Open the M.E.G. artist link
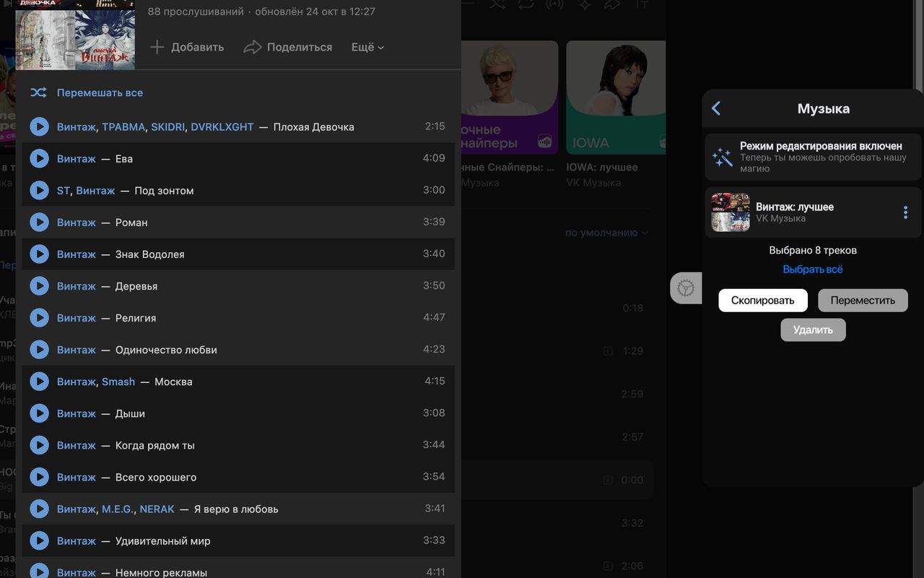924x578 pixels. pos(118,509)
